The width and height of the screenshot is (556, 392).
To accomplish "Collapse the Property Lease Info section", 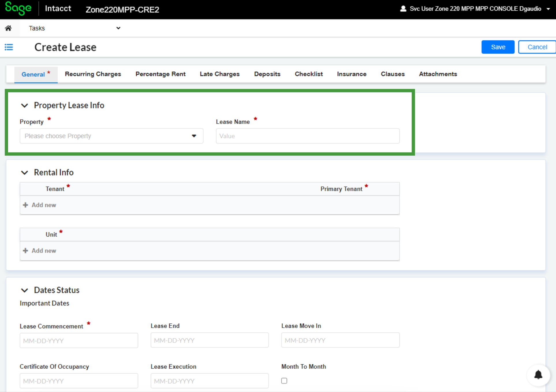I will pos(25,105).
